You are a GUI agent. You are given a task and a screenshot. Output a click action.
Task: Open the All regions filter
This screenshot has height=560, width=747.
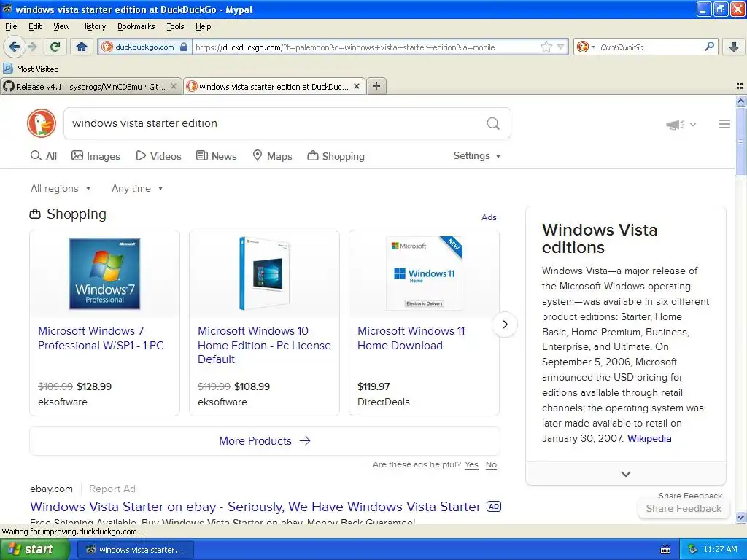pos(61,188)
